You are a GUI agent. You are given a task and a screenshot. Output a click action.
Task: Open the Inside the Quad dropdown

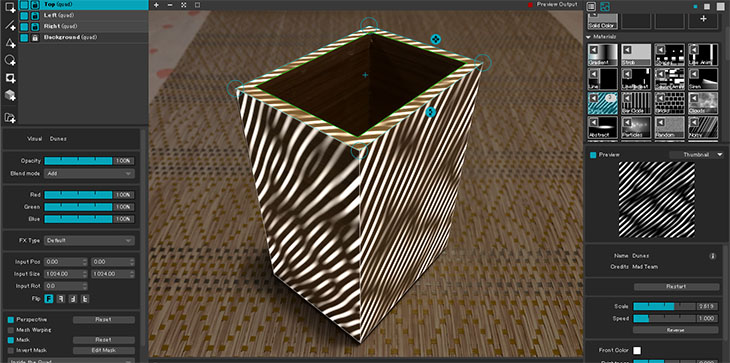pos(70,360)
